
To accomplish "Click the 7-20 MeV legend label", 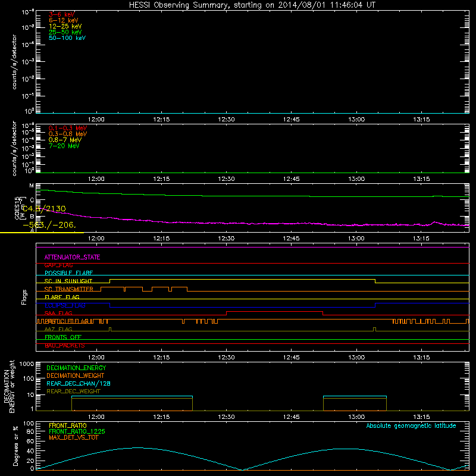I will (64, 146).
